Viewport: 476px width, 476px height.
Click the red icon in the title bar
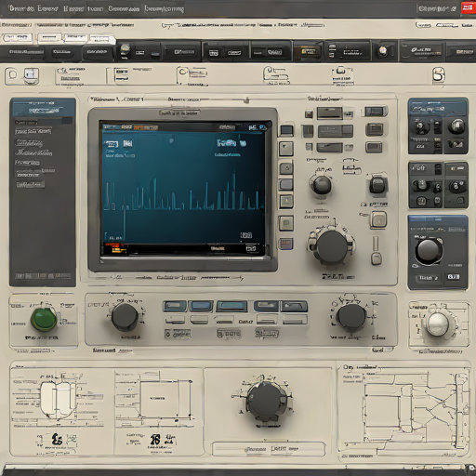point(468,8)
